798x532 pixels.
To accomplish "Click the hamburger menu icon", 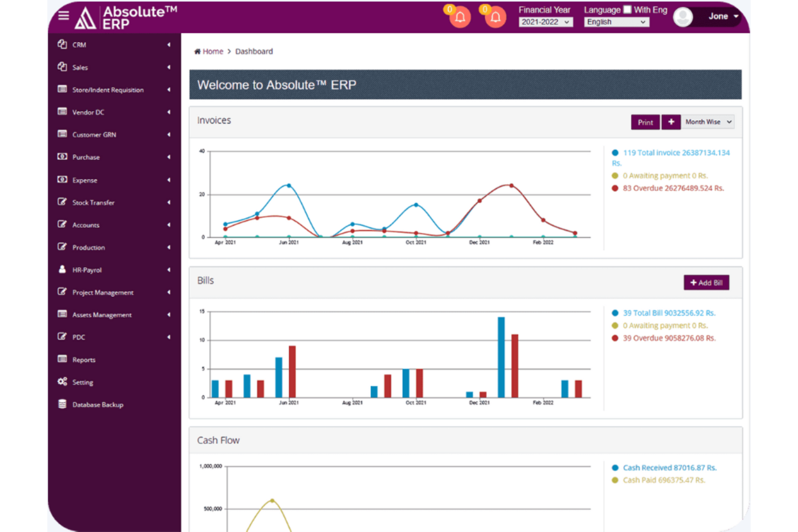I will tap(63, 15).
